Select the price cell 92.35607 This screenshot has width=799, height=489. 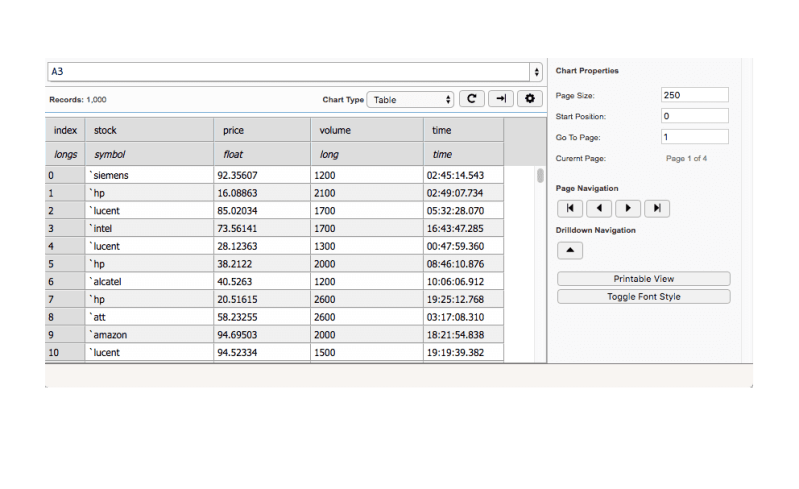click(x=262, y=175)
